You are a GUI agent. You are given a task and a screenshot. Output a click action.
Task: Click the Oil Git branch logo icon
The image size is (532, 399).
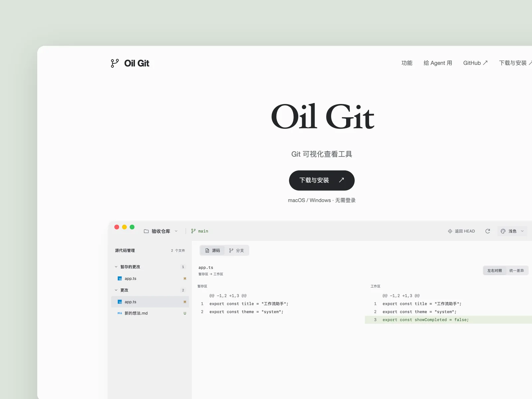(x=115, y=63)
